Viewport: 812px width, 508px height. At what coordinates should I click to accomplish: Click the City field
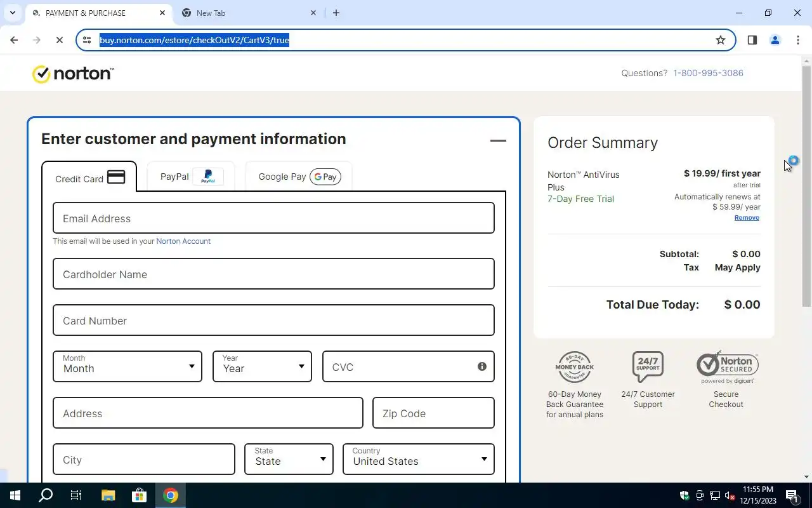click(144, 460)
